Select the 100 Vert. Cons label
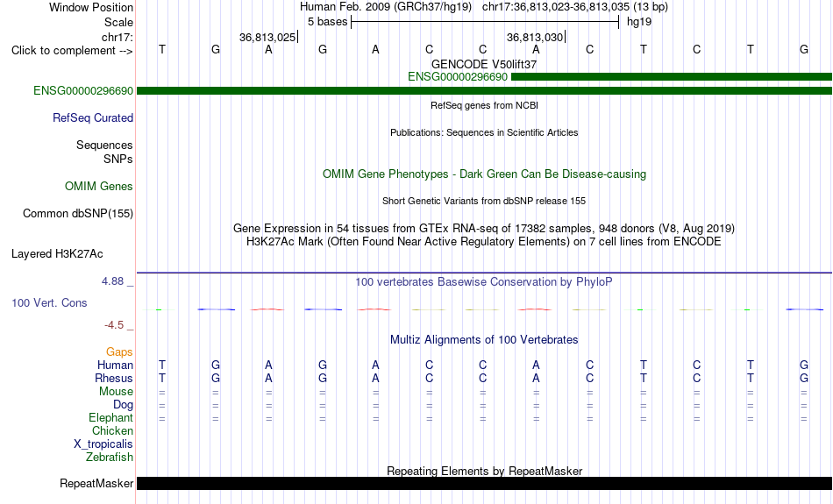This screenshot has height=504, width=833. coord(49,302)
